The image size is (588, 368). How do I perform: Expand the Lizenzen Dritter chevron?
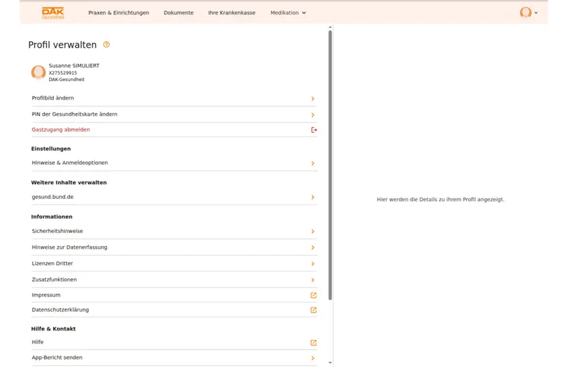click(x=313, y=264)
